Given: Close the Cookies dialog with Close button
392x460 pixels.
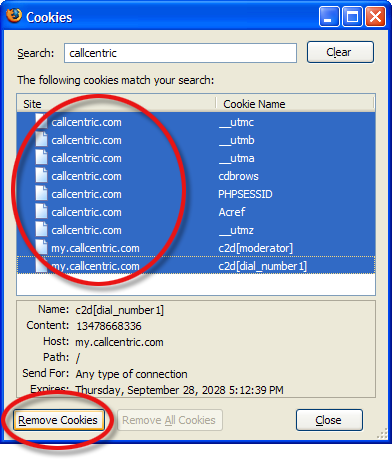Looking at the screenshot, I should (x=329, y=420).
